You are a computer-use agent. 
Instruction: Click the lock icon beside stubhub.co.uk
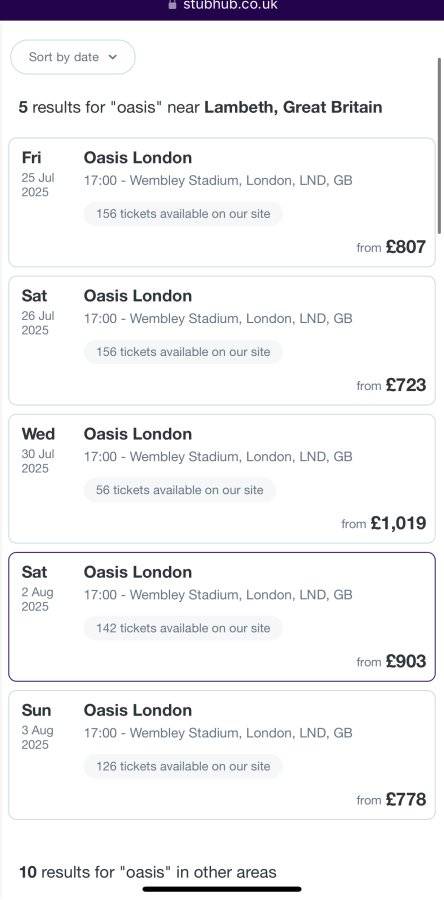(172, 4)
